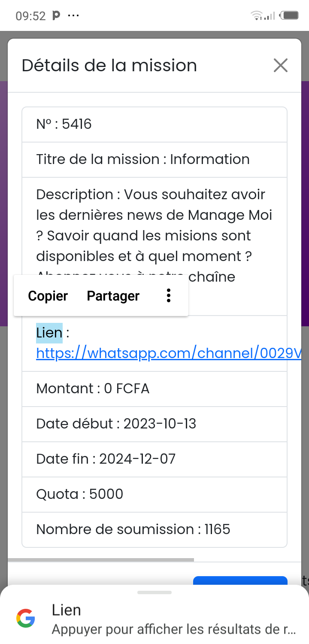Tap the highlighted word Lien
Image resolution: width=309 pixels, height=644 pixels.
tap(49, 333)
